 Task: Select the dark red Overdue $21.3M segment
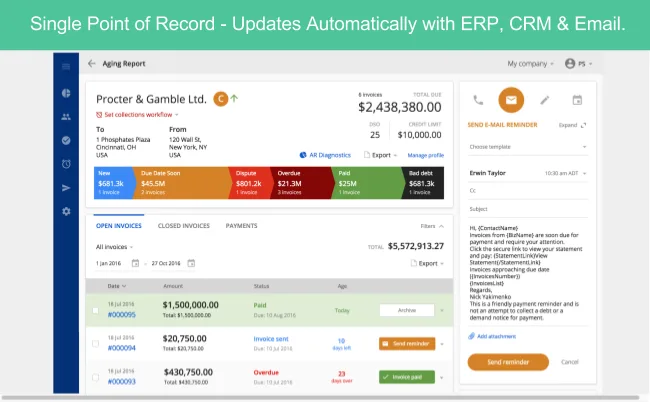[x=301, y=183]
